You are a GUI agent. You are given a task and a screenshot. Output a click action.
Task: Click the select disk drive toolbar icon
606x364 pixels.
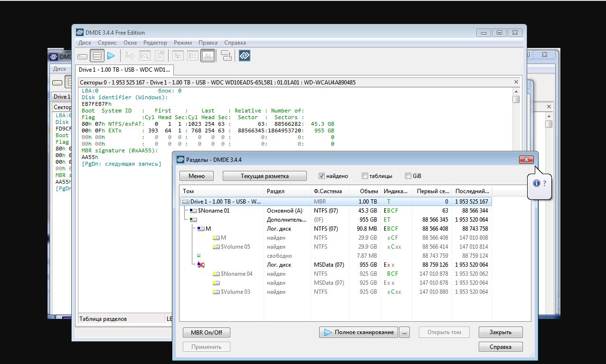pos(83,56)
